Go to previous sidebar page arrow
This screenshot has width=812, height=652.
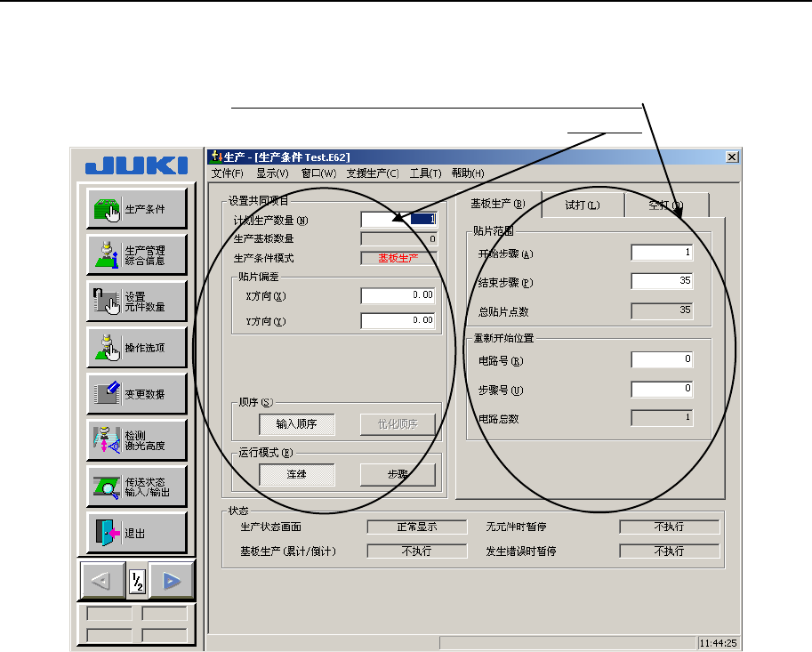[103, 581]
